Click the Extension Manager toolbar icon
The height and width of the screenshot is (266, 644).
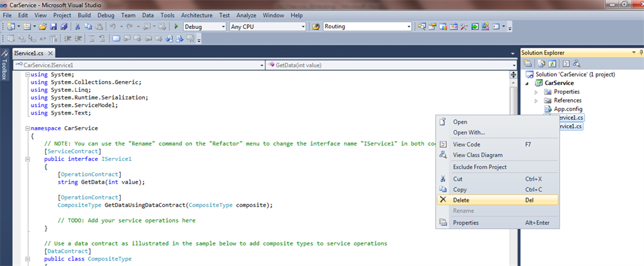point(486,26)
